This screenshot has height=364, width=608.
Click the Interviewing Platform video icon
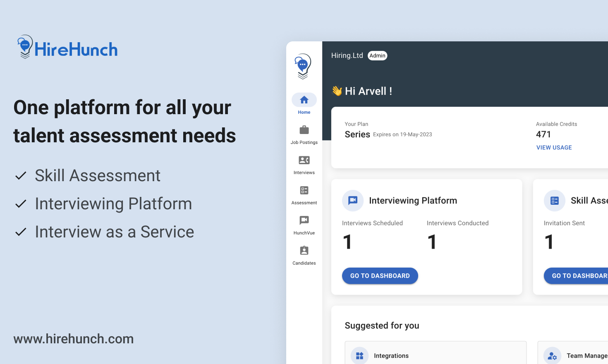tap(353, 201)
